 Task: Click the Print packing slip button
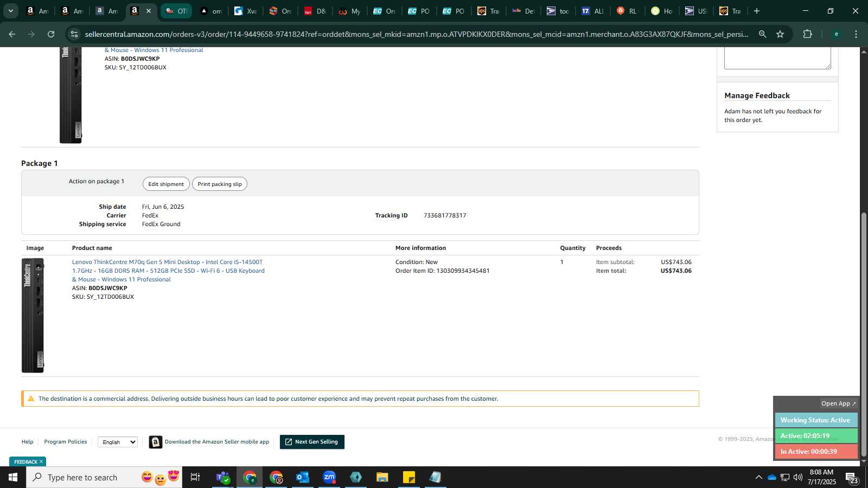220,184
